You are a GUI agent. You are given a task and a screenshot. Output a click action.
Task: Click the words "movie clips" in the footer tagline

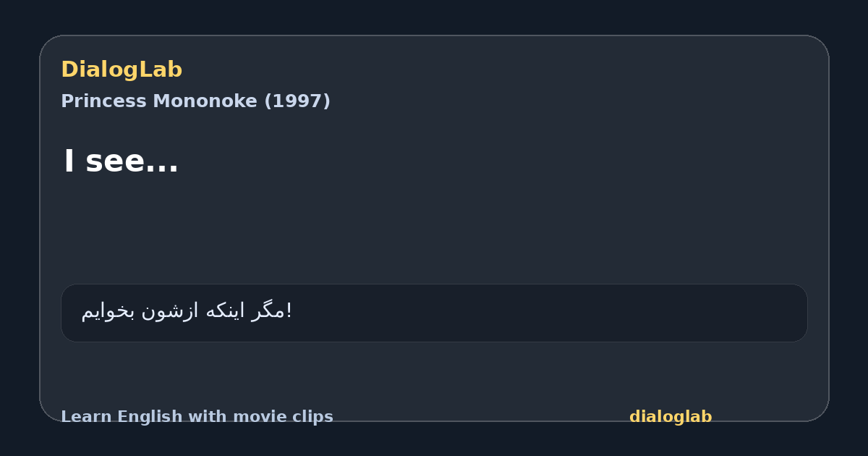pos(283,417)
